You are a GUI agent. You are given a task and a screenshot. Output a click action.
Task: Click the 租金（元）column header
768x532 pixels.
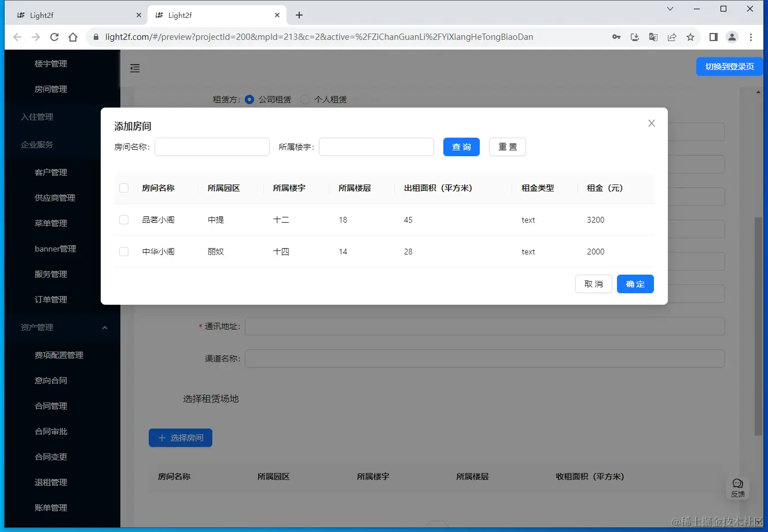[x=605, y=188]
